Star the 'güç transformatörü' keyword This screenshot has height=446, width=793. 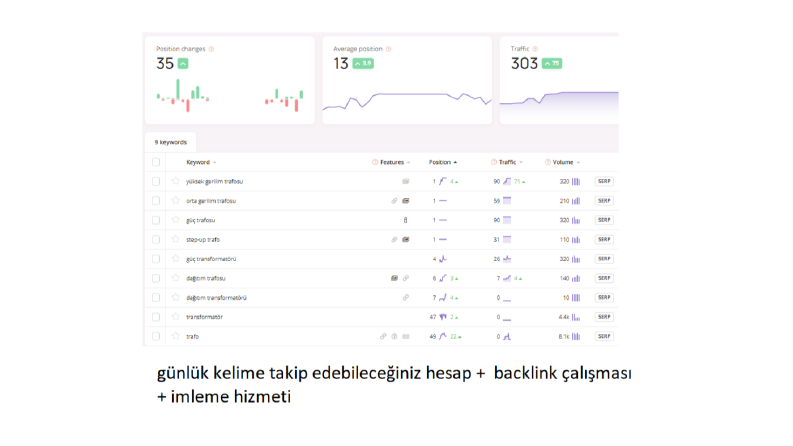point(175,258)
